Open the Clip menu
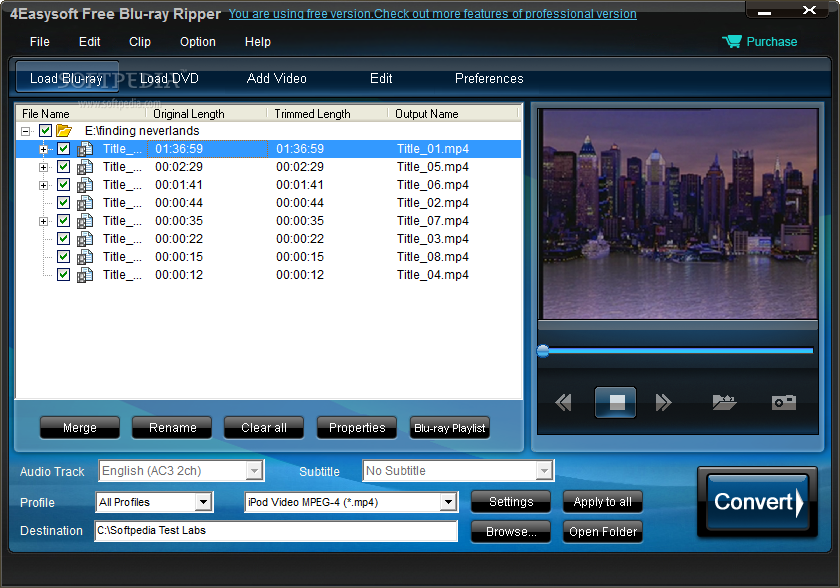 pyautogui.click(x=140, y=42)
